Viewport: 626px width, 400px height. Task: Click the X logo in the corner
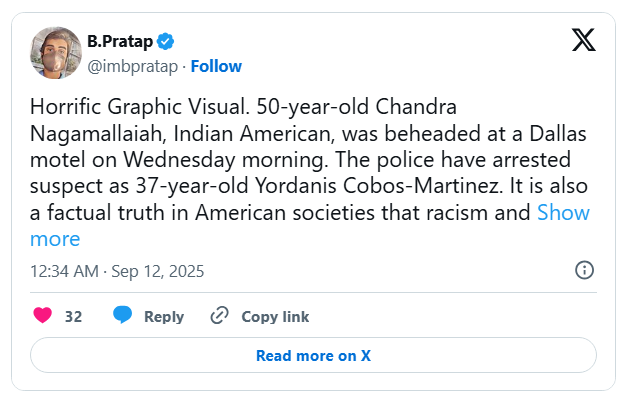coord(583,40)
